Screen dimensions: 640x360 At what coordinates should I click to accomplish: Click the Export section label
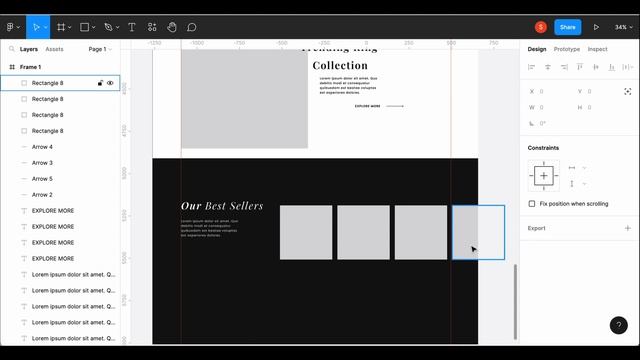(536, 228)
